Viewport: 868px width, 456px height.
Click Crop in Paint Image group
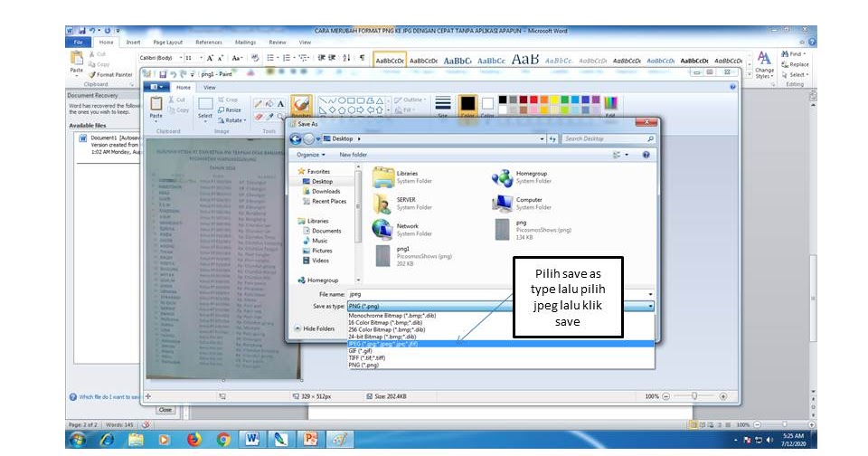[228, 100]
